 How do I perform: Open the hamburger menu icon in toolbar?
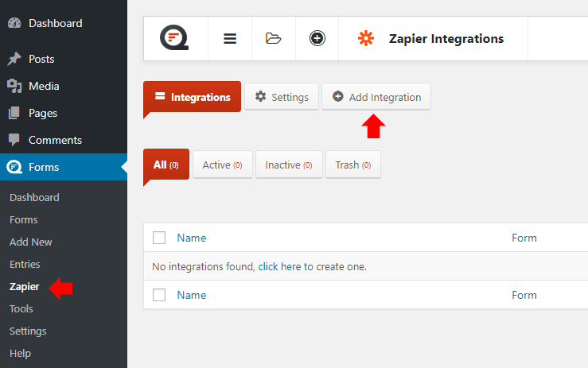pyautogui.click(x=230, y=38)
